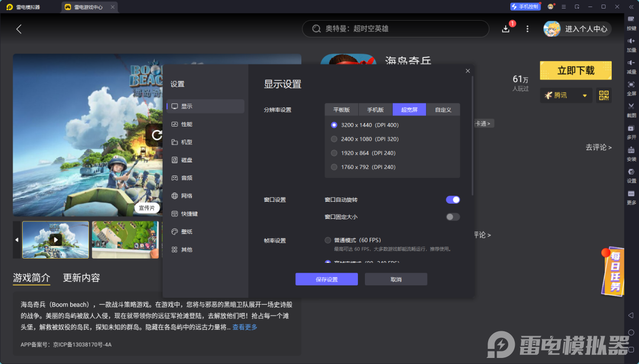
Task: Click the 保存设置 button
Action: pyautogui.click(x=326, y=279)
